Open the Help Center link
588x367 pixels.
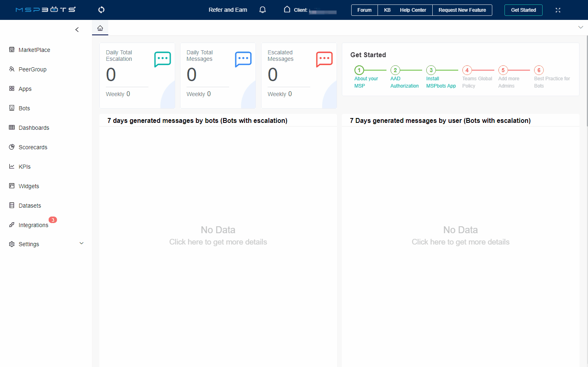(413, 10)
